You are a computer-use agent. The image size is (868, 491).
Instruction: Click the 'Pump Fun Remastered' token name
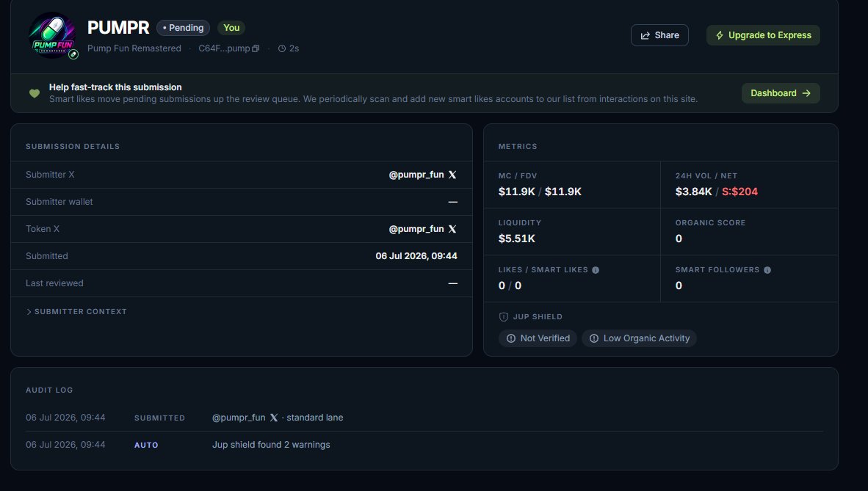click(134, 48)
